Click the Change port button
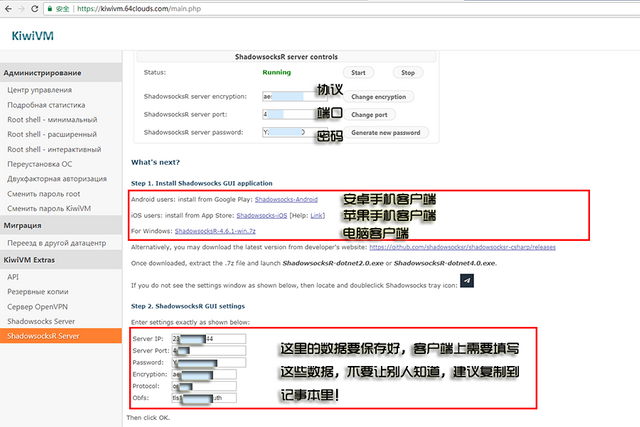 pyautogui.click(x=369, y=115)
